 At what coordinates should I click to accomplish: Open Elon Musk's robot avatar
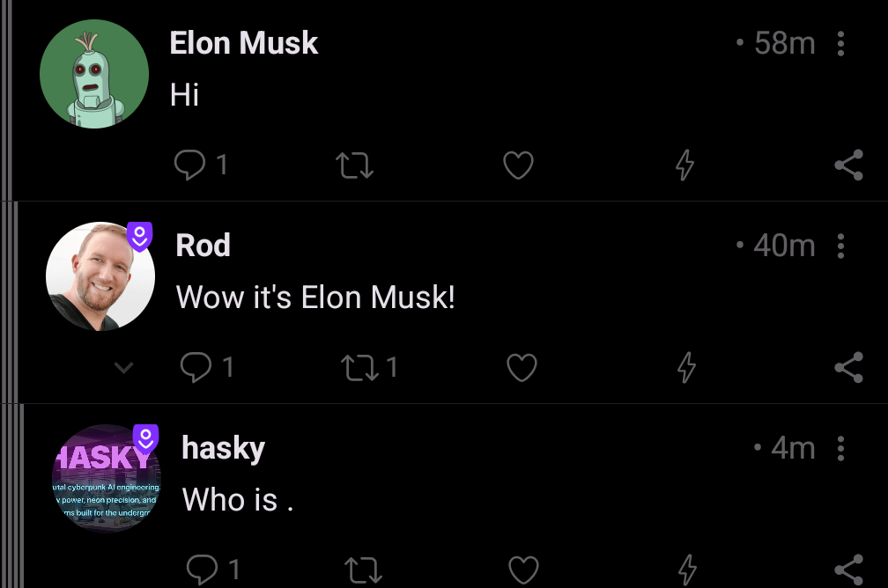[94, 74]
